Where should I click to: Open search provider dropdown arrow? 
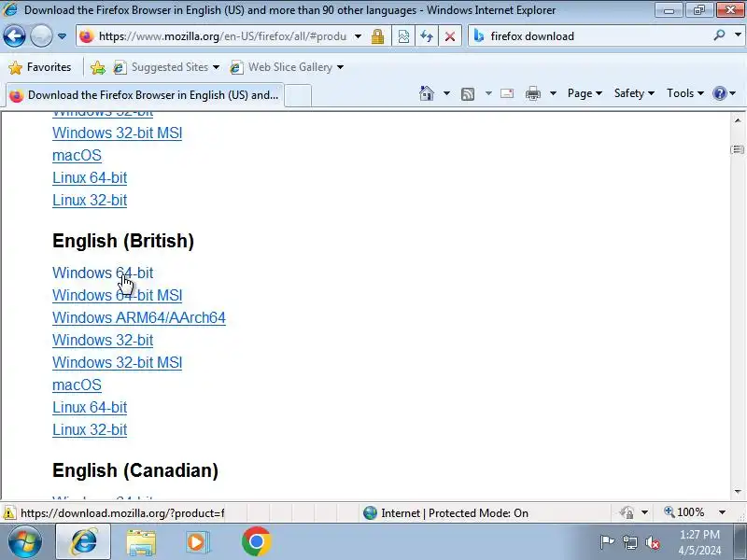point(738,35)
